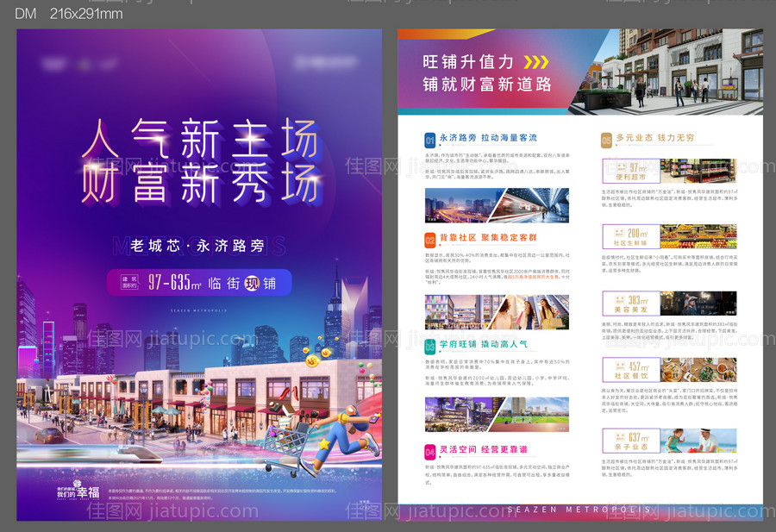Image resolution: width=776 pixels, height=532 pixels.
Task: Click the pink "04" badge beside 灵活空间
Action: [x=429, y=450]
